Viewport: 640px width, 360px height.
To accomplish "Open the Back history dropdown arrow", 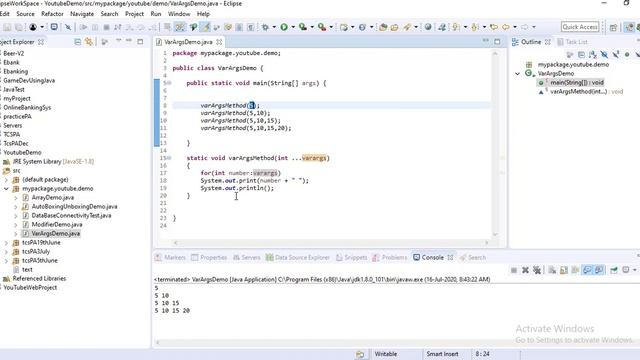I will [x=515, y=27].
